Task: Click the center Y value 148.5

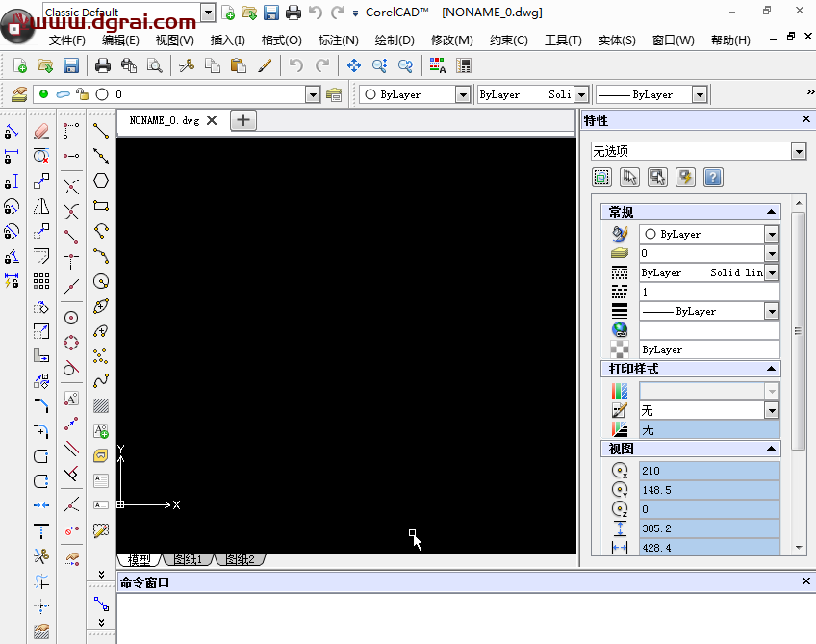Action: pyautogui.click(x=709, y=490)
